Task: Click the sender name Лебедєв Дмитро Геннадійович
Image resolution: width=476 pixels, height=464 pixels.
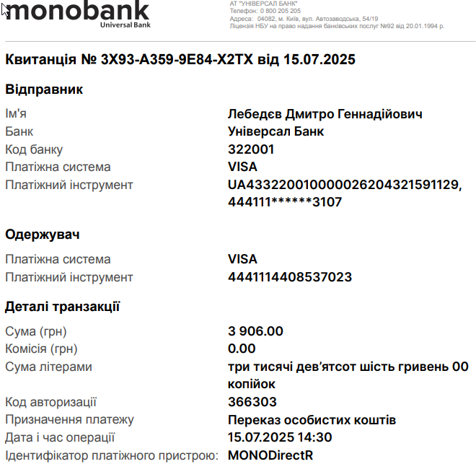Action: click(x=325, y=114)
